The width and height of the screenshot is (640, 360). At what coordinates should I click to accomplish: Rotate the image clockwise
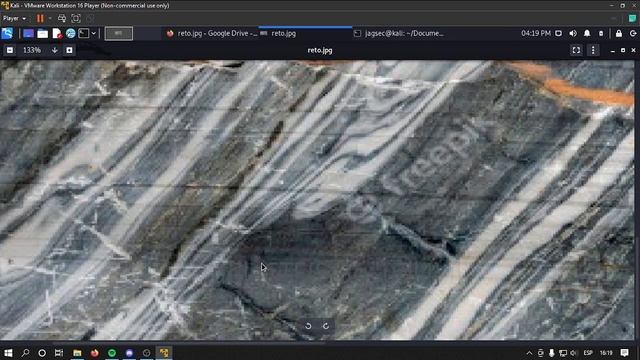(x=326, y=326)
